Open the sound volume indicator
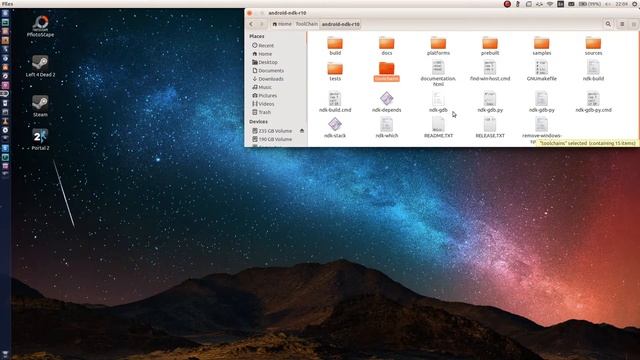 (x=608, y=4)
